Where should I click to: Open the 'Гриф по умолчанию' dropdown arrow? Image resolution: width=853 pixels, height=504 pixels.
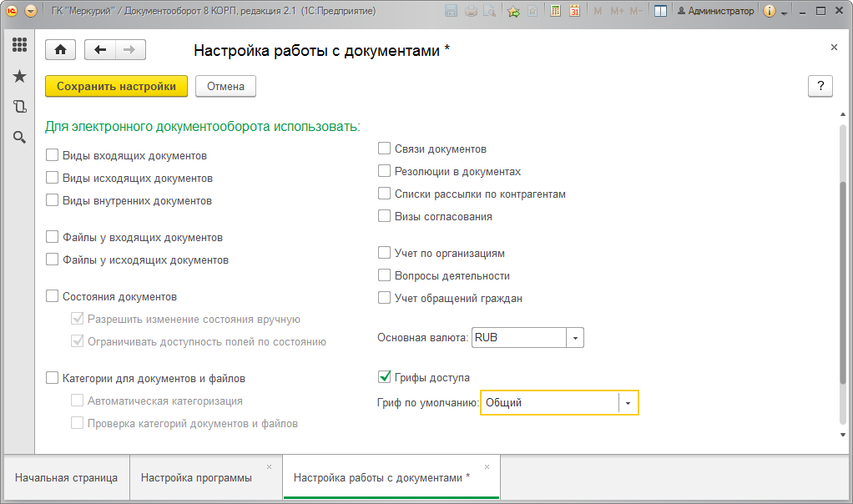pyautogui.click(x=628, y=403)
